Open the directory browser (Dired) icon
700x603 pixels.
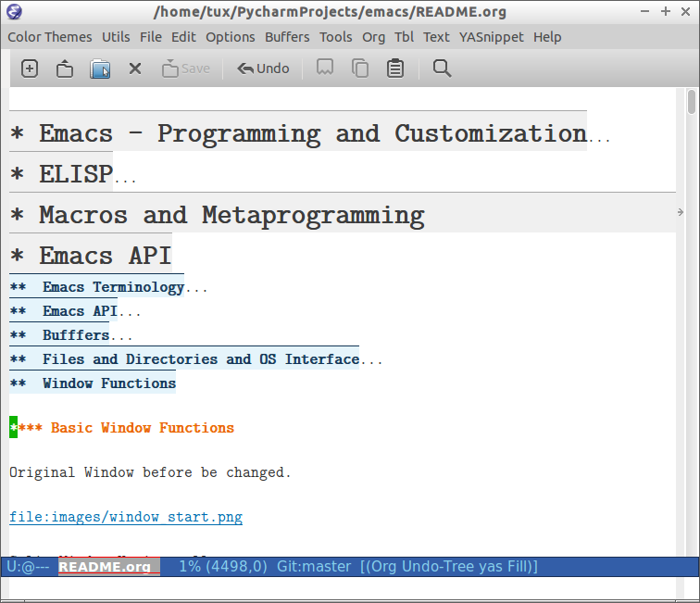[100, 69]
